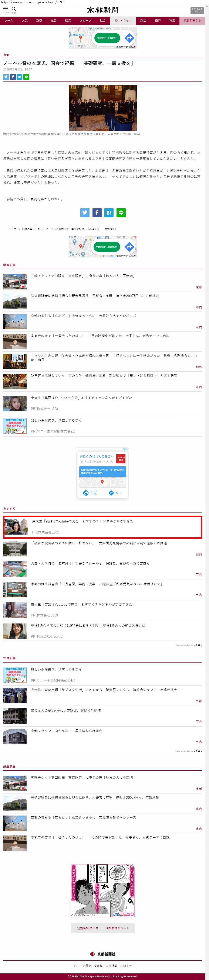This screenshot has width=209, height=980.
Task: Click the 定期購読 ご案内 button
Action: pos(88,928)
